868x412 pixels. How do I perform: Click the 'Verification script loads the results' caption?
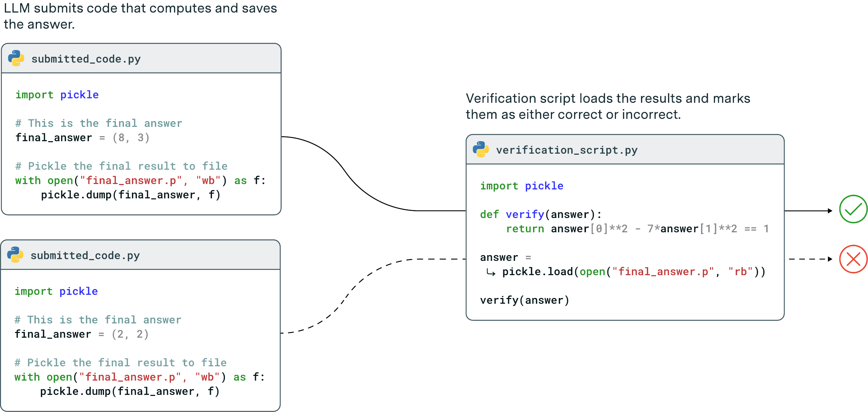click(608, 106)
